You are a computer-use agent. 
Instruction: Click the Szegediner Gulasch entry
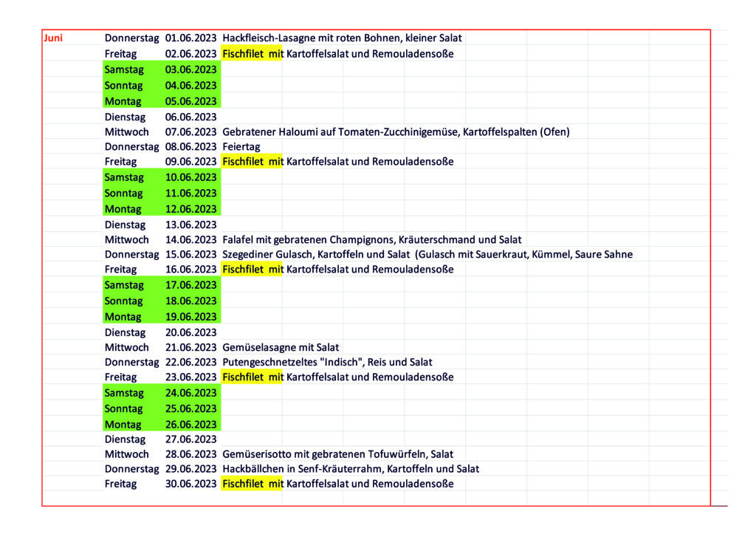[427, 255]
